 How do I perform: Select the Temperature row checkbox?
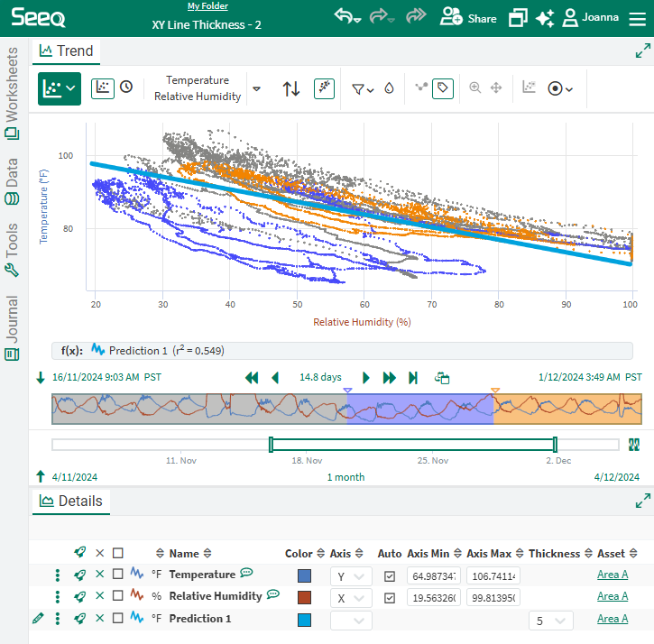click(x=117, y=575)
